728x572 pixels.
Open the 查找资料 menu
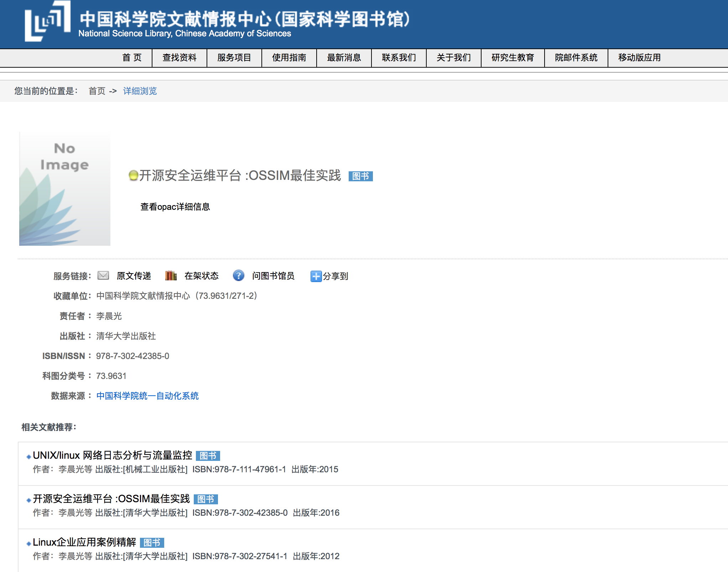coord(180,58)
